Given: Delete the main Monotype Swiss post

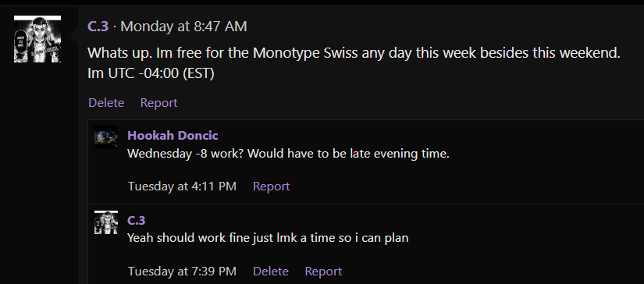Looking at the screenshot, I should 106,103.
